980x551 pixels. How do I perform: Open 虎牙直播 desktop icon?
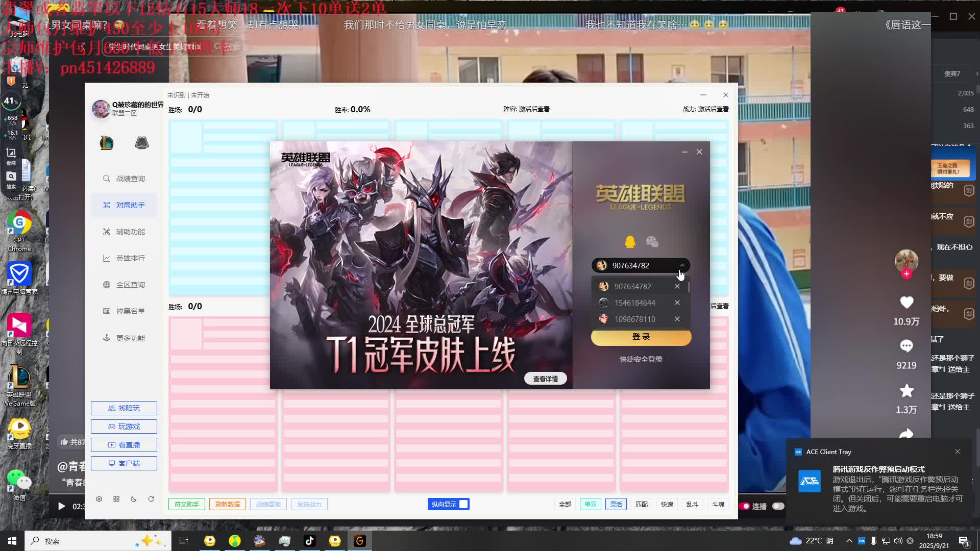(x=19, y=434)
